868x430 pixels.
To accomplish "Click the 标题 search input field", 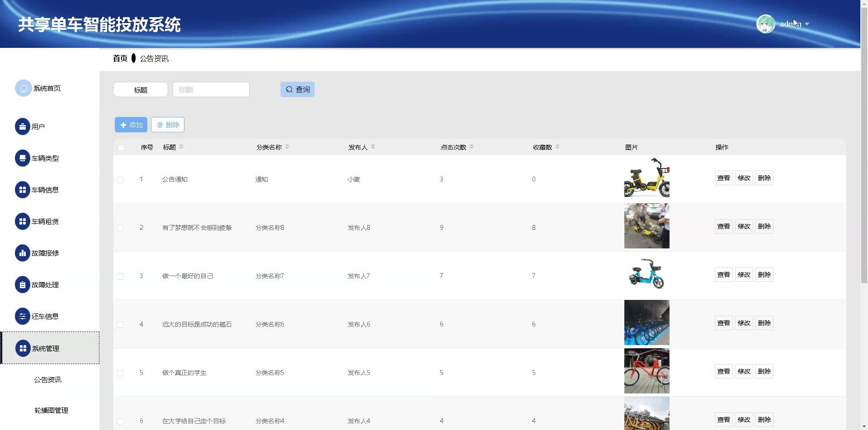I will tap(211, 89).
